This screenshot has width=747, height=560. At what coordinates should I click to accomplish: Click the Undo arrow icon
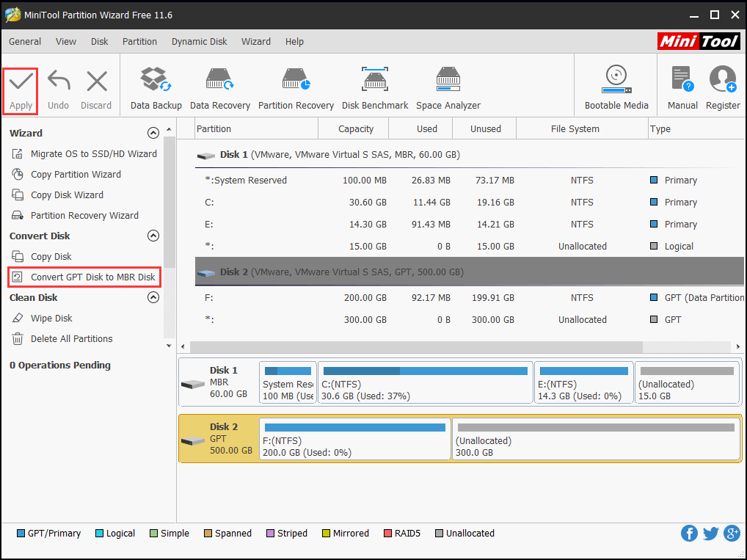pyautogui.click(x=59, y=81)
